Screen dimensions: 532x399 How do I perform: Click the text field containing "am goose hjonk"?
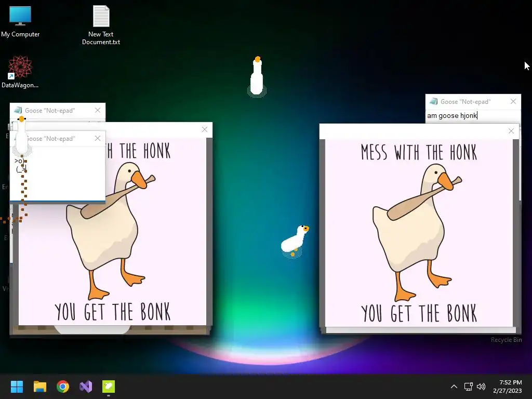(473, 116)
